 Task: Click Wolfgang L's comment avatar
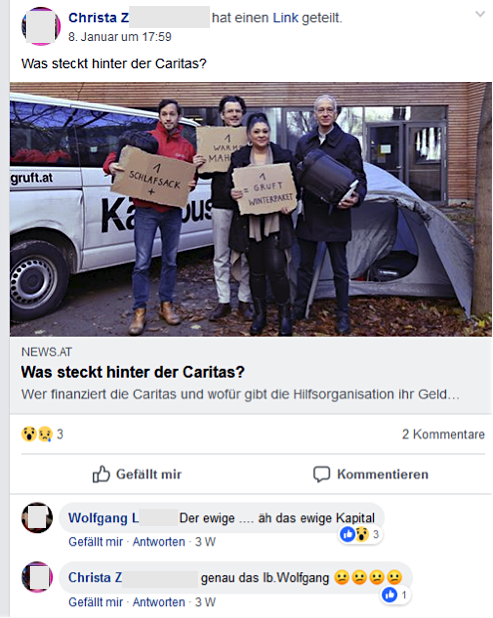point(37,517)
